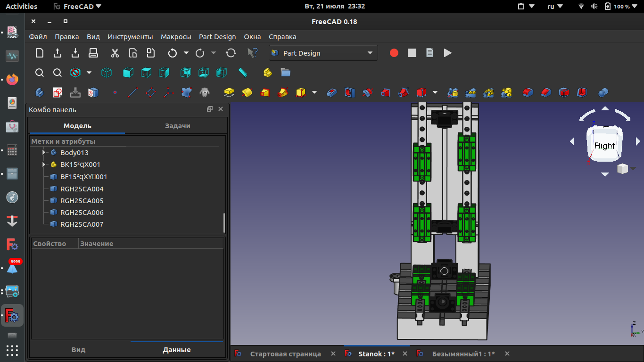Toggle floating of the Комбо панель
The image size is (644, 362).
click(210, 109)
